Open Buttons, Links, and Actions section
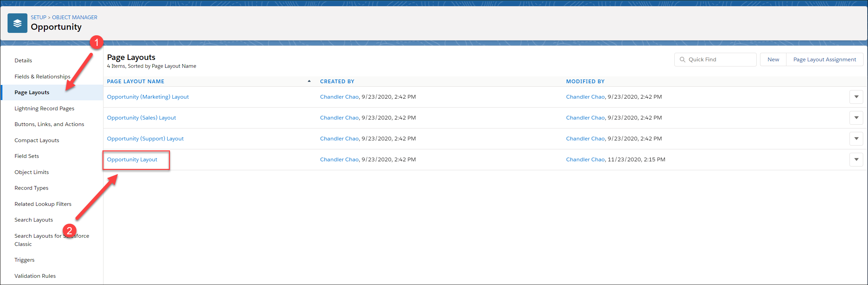The height and width of the screenshot is (285, 868). (49, 124)
